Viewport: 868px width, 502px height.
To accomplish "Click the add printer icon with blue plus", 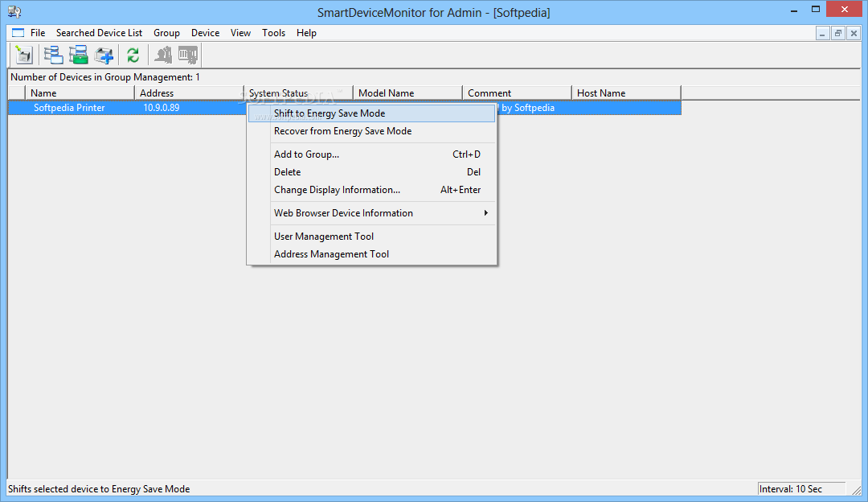I will pyautogui.click(x=104, y=55).
